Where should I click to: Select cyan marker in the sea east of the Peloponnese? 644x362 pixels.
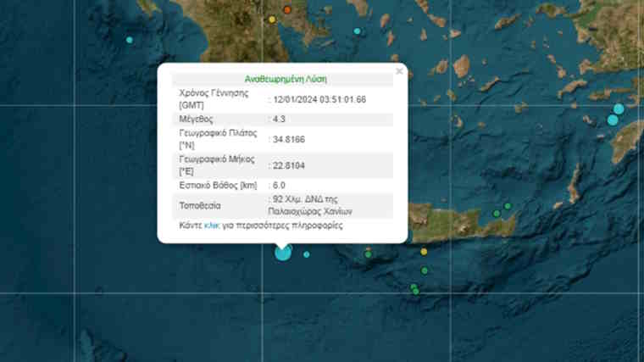(358, 31)
